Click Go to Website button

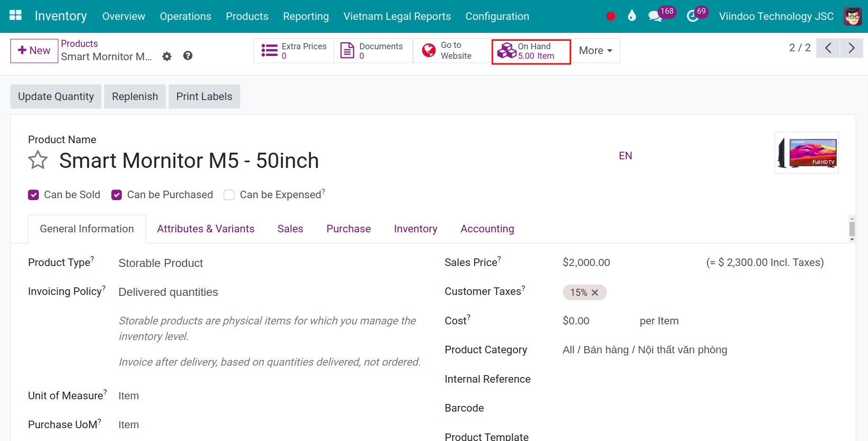(x=452, y=51)
